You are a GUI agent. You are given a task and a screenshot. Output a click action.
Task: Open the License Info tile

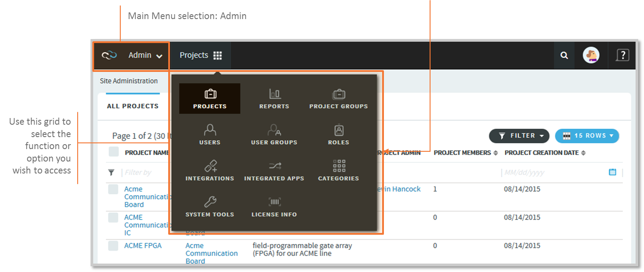click(x=274, y=206)
